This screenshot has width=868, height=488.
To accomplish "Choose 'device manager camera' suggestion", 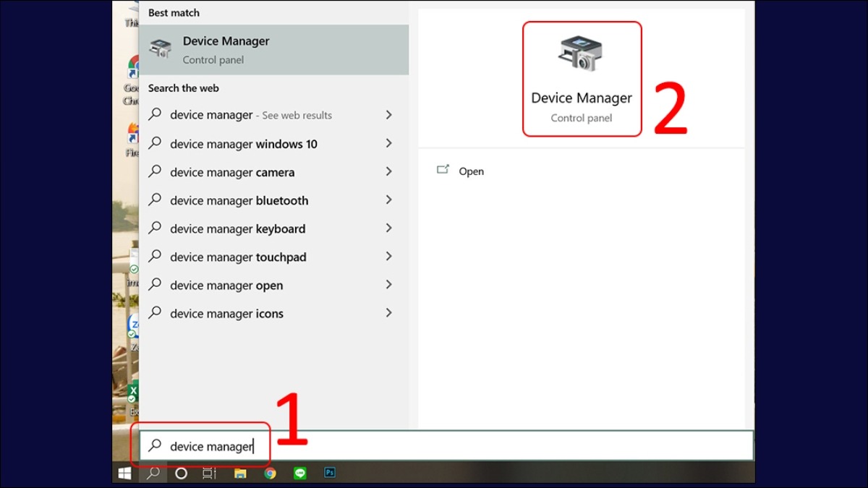I will click(x=273, y=172).
